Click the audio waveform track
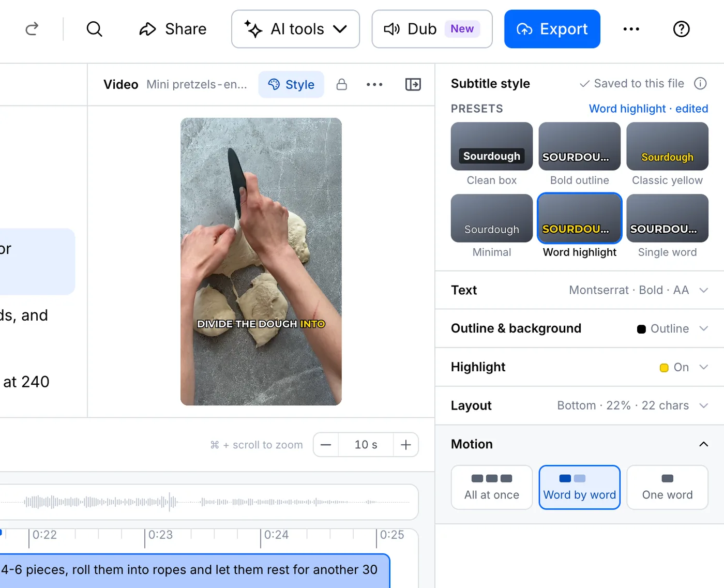 click(208, 502)
